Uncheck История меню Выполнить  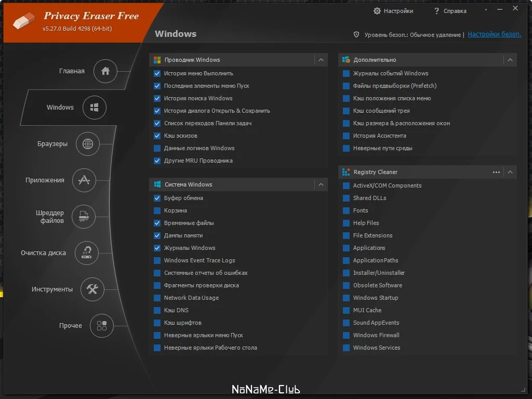tap(157, 73)
